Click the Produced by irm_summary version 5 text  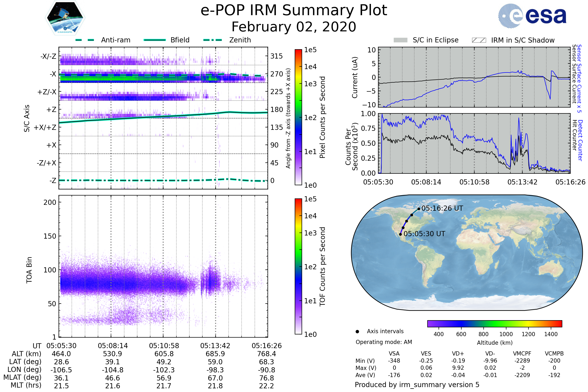pos(417,384)
